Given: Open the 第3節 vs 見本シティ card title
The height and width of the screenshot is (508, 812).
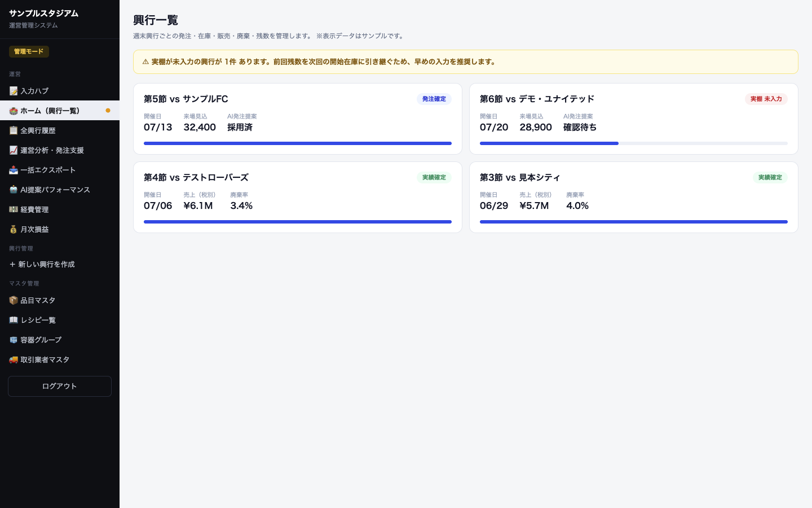Looking at the screenshot, I should click(520, 177).
